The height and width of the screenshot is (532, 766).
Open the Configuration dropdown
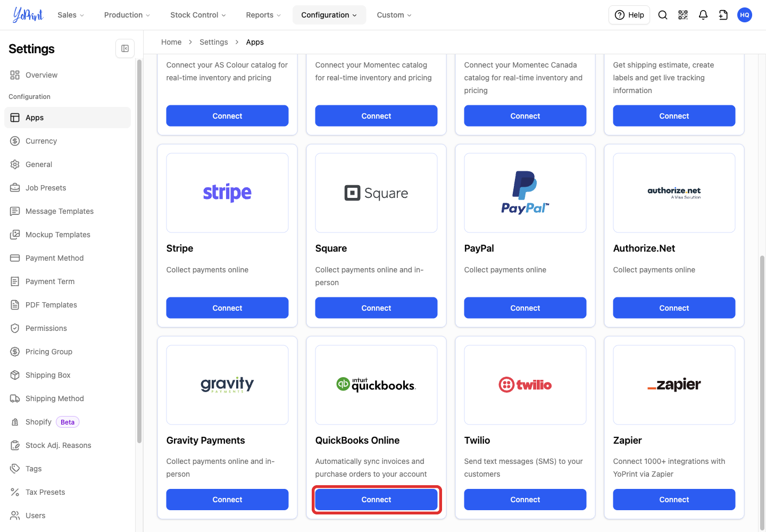tap(329, 15)
